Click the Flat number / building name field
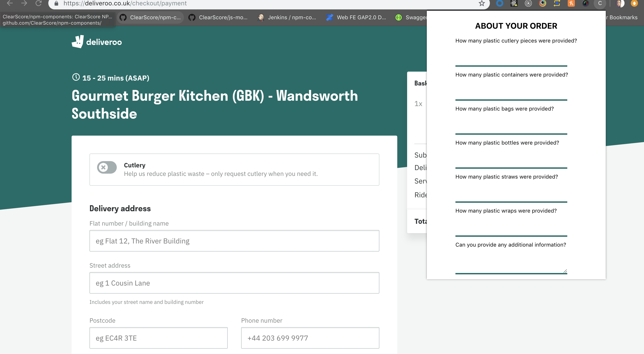 click(234, 241)
